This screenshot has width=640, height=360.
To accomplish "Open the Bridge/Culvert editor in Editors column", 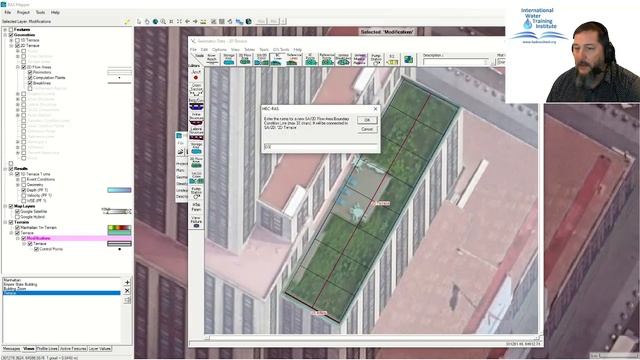I will point(196,104).
